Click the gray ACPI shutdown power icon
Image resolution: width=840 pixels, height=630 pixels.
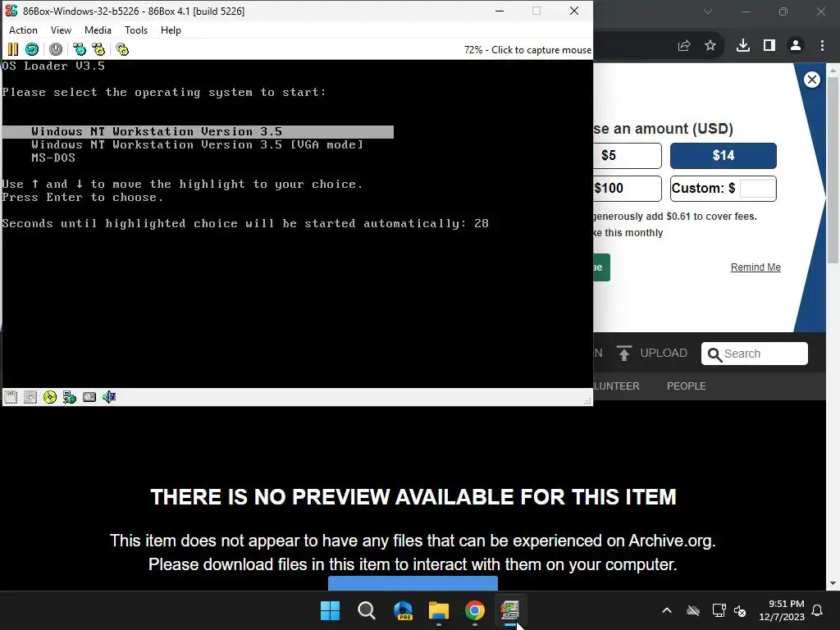(x=56, y=50)
